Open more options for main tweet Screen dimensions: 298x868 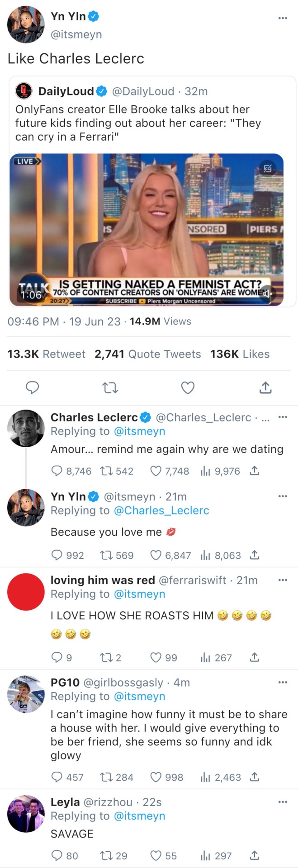pyautogui.click(x=283, y=18)
